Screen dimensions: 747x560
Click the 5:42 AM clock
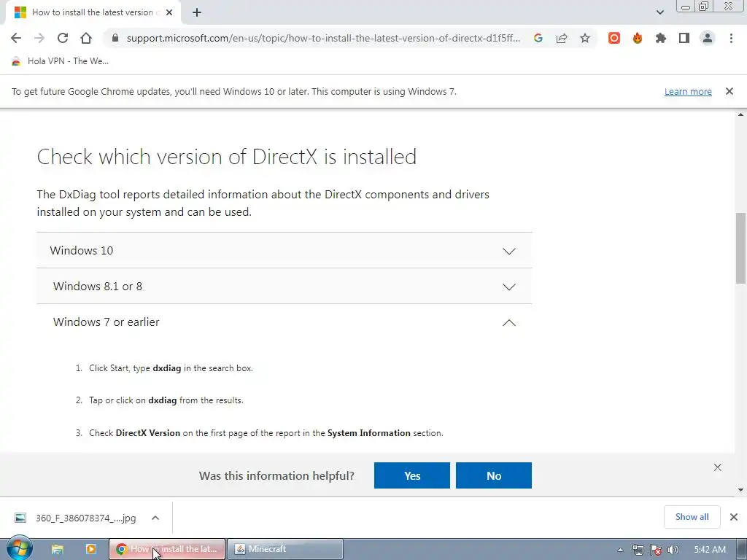pos(710,550)
